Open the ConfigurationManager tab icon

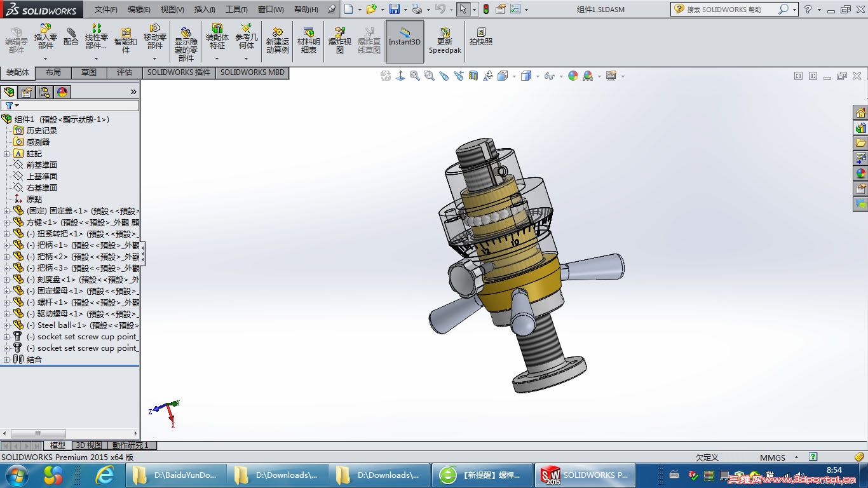pyautogui.click(x=44, y=92)
